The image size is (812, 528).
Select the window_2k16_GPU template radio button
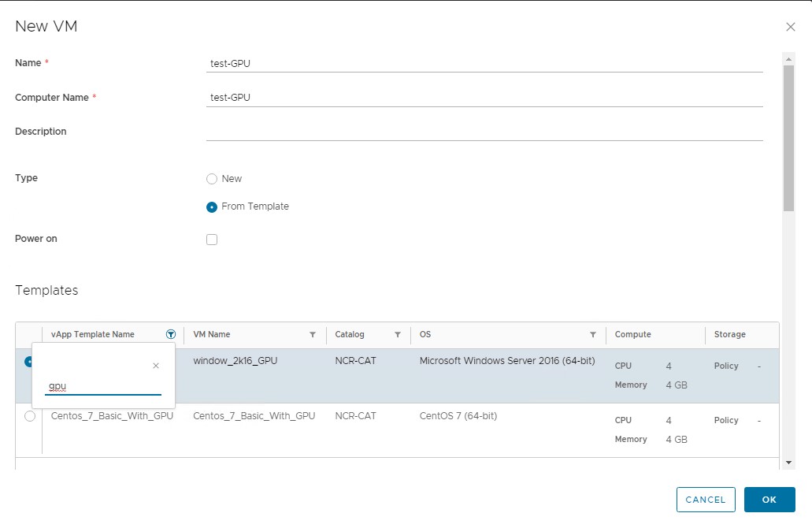[30, 361]
